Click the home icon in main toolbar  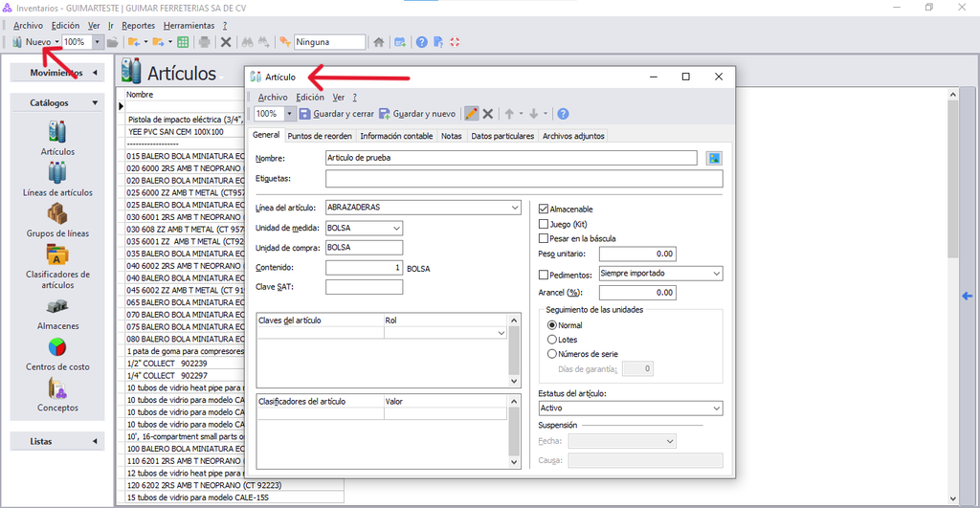(379, 42)
